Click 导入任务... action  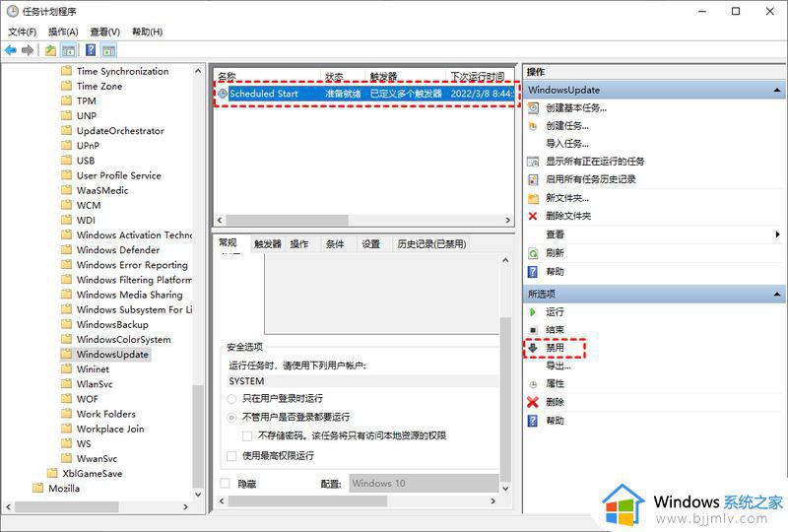567,143
